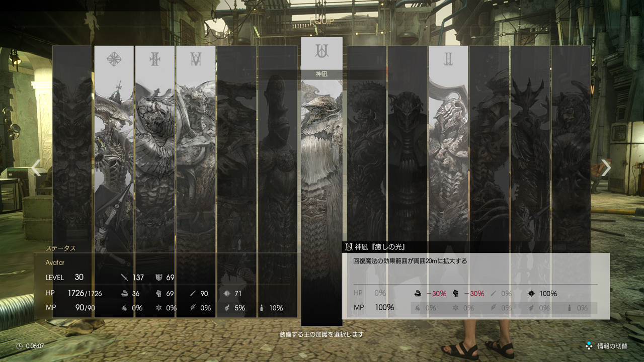644x362 pixels.
Task: Click the left arrow to browse previous sigils
Action: click(x=36, y=168)
